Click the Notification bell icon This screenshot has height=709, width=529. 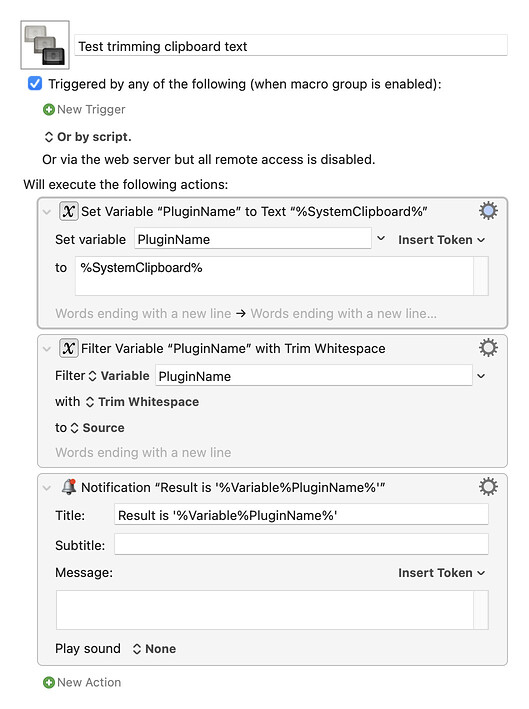(x=69, y=487)
